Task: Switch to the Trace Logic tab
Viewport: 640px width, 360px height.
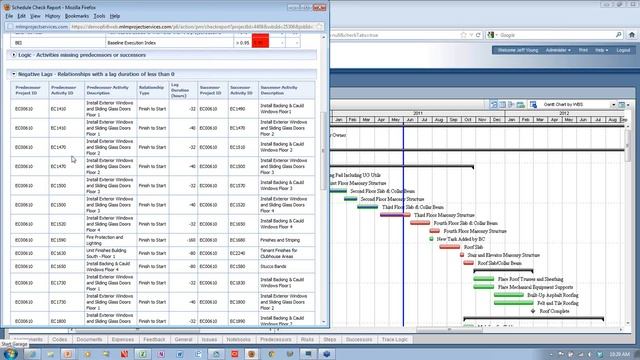Action: [395, 339]
